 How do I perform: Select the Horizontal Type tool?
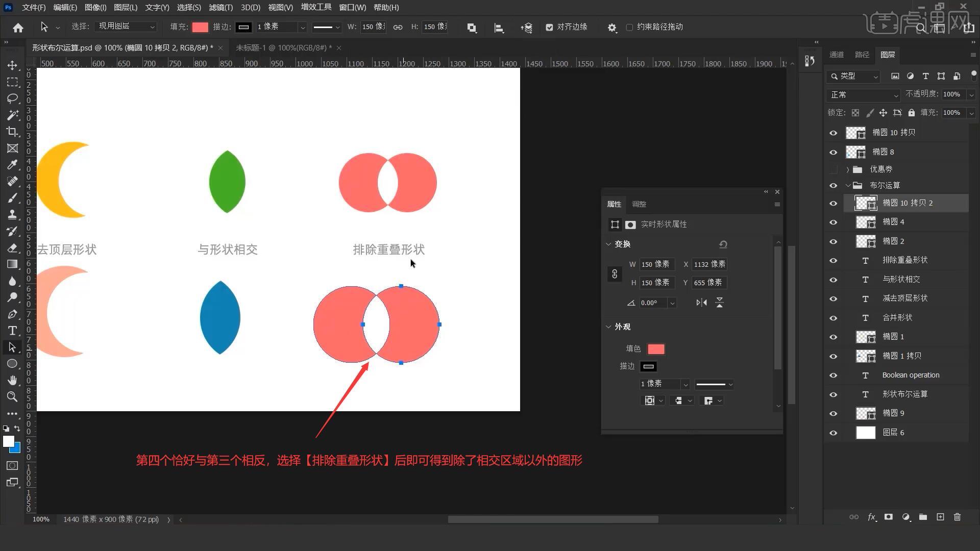pyautogui.click(x=12, y=331)
